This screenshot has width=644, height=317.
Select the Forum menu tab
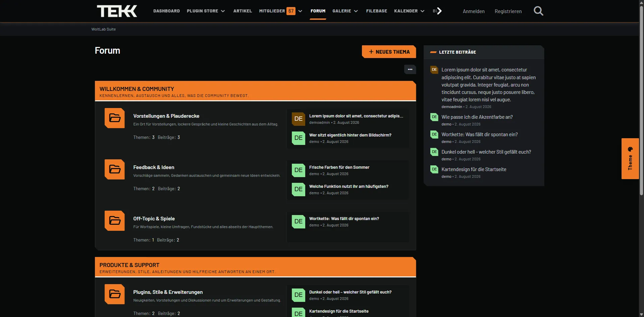(x=318, y=11)
